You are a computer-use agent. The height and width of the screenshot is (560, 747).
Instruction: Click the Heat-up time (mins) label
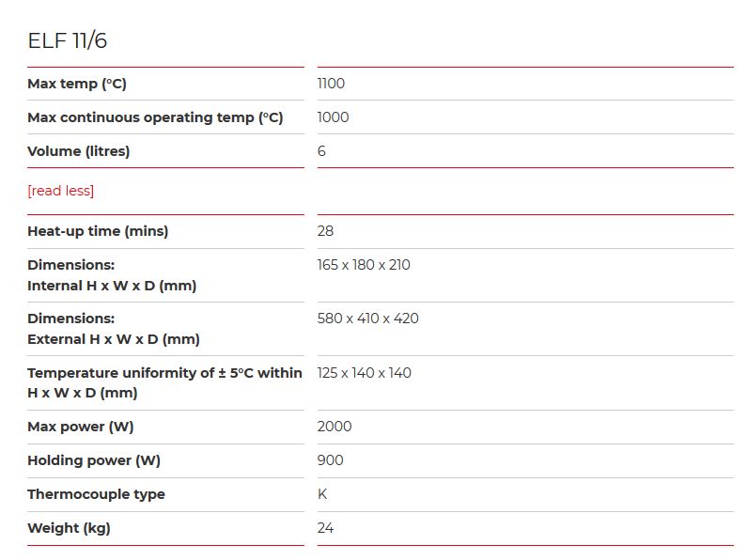coord(98,231)
